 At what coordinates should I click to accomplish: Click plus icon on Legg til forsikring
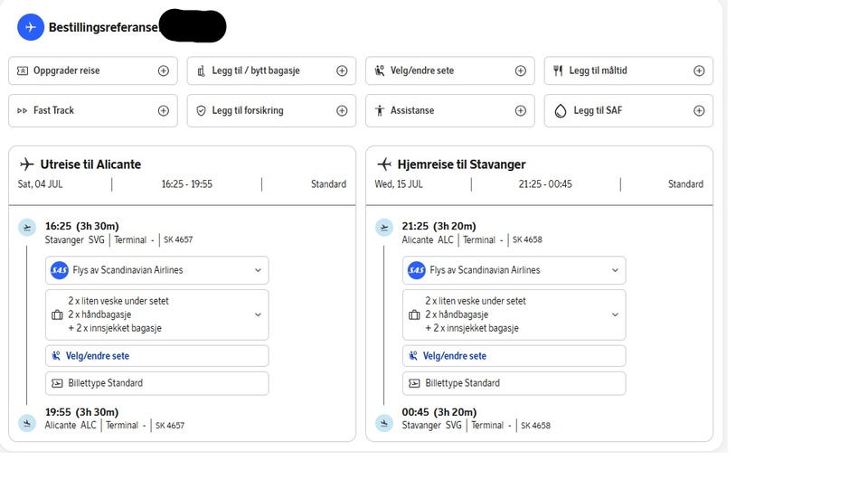(x=342, y=110)
